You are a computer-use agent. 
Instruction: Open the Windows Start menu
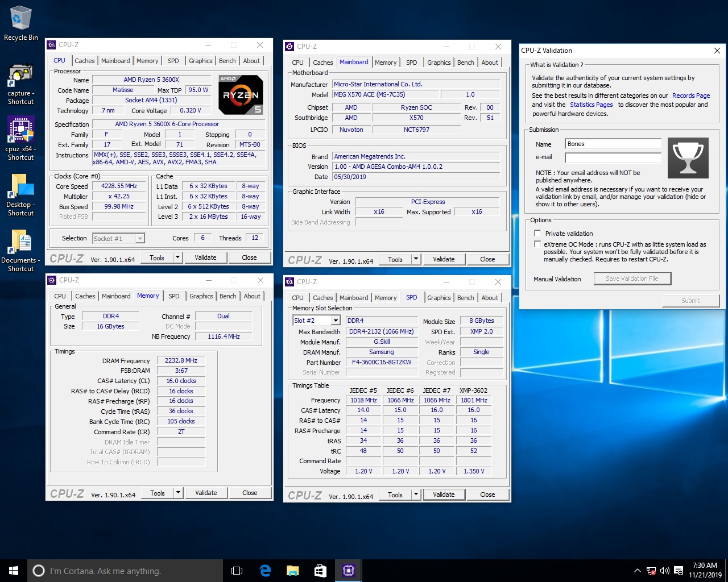[14, 571]
